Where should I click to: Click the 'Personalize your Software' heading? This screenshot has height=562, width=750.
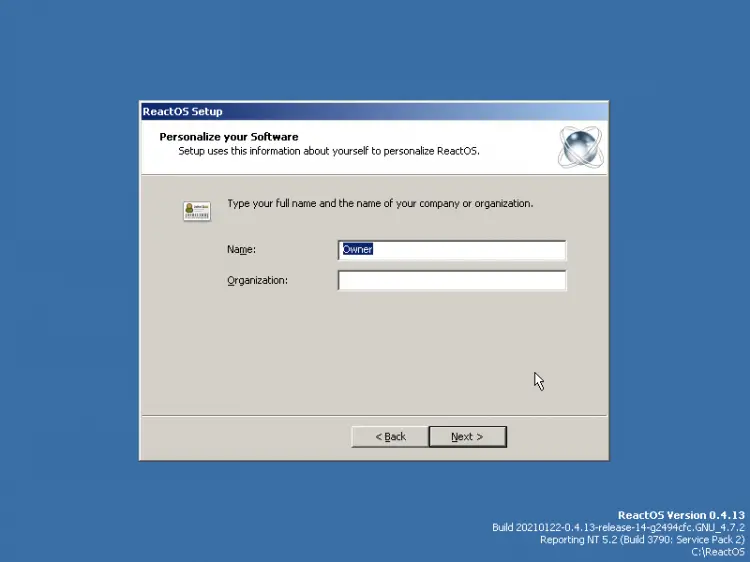[x=229, y=137]
